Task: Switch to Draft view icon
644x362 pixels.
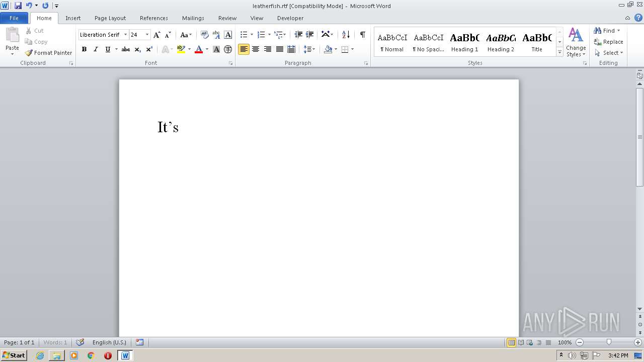Action: [548, 342]
